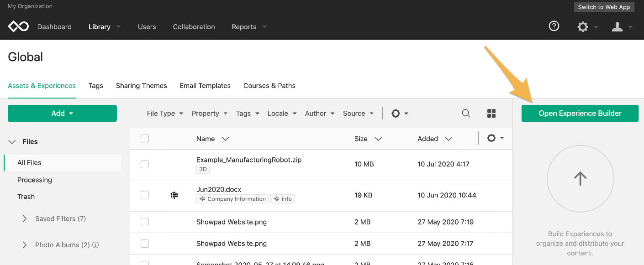This screenshot has height=265, width=644.
Task: Click the 10 MB size cell
Action: coord(364,164)
